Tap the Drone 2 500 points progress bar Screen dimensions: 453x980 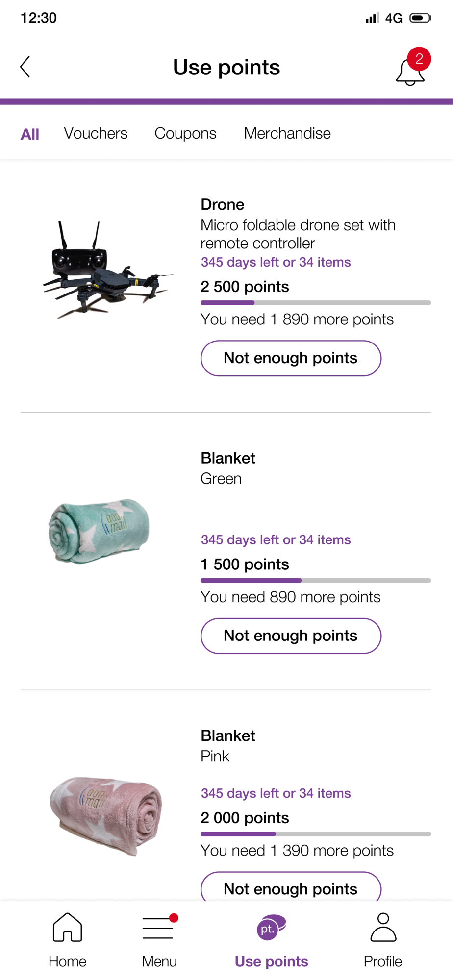click(x=316, y=303)
